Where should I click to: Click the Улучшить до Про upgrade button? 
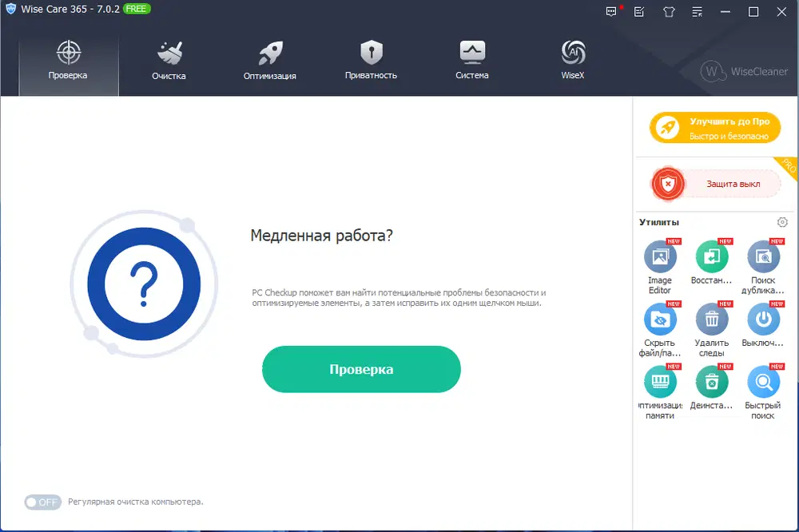(715, 128)
